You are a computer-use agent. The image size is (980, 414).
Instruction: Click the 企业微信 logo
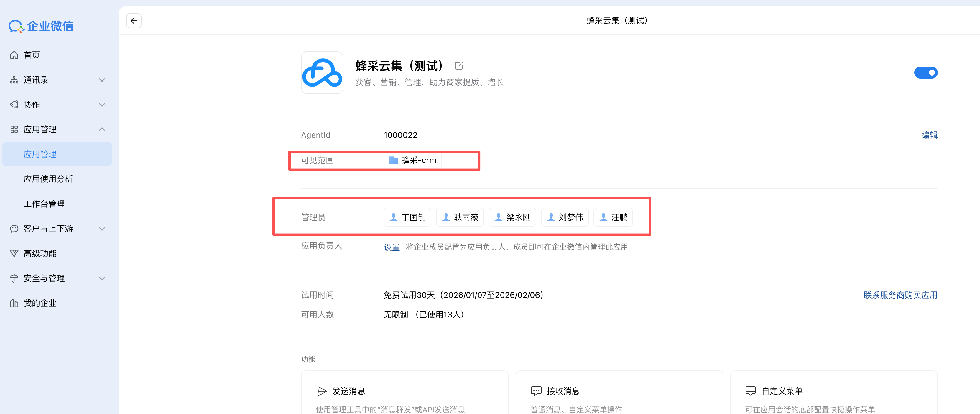click(x=41, y=26)
